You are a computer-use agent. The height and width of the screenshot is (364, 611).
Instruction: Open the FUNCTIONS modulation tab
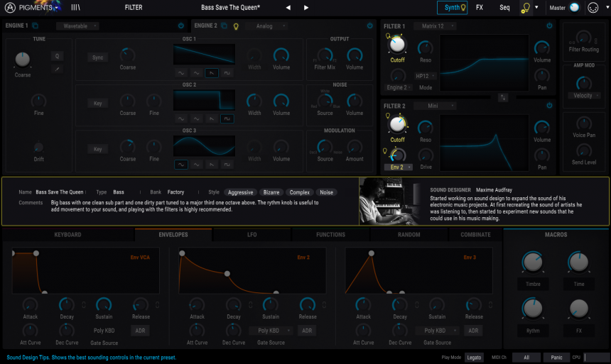330,235
